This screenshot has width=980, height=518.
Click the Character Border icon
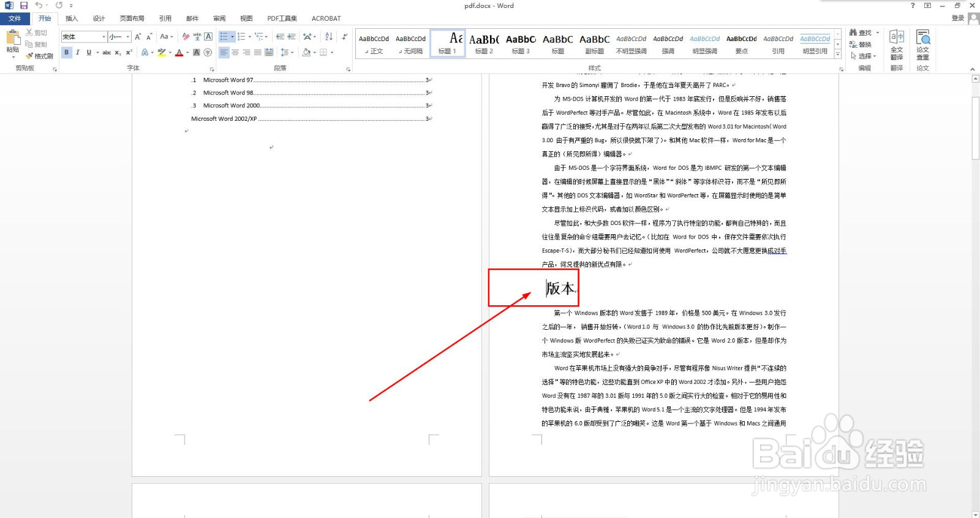pos(208,37)
